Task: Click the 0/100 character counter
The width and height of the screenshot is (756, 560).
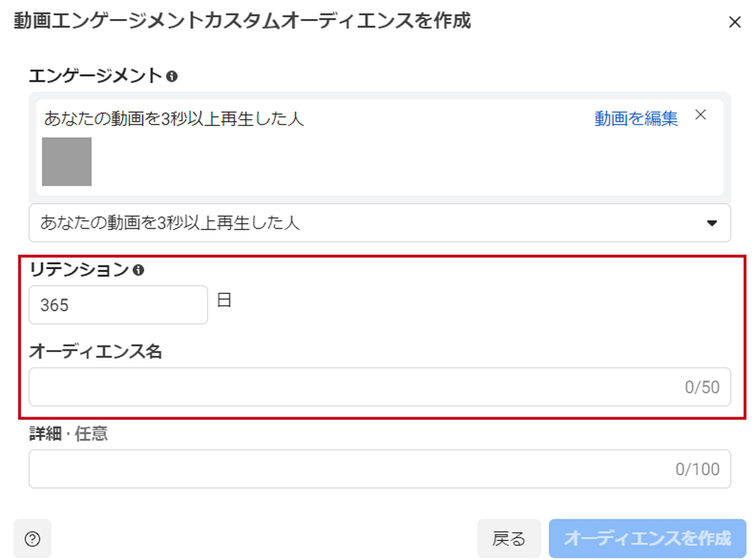Action: point(697,469)
